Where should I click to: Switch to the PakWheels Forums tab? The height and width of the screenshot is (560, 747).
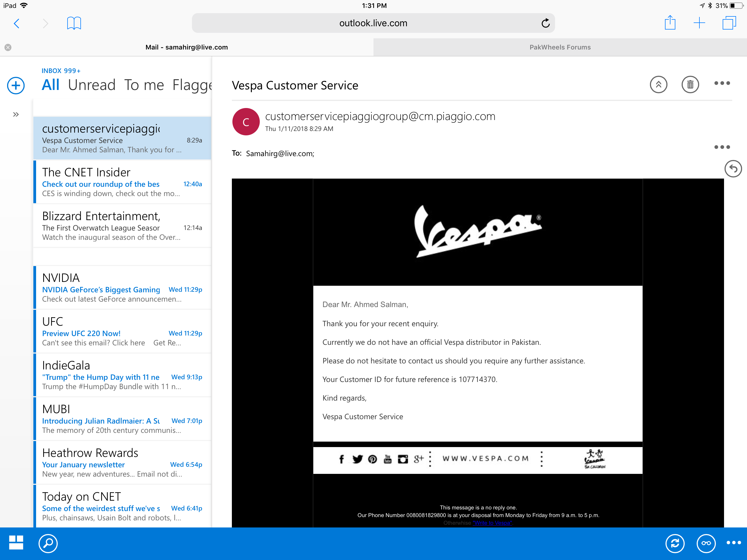[560, 47]
